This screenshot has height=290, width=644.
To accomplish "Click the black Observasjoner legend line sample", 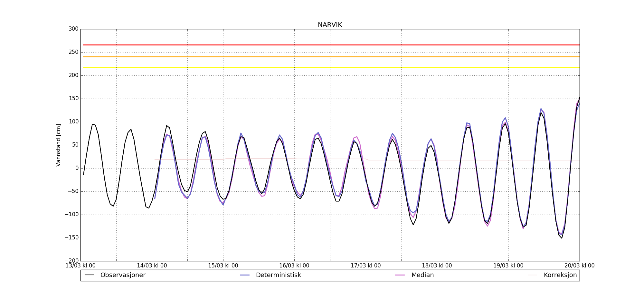I will (x=89, y=275).
